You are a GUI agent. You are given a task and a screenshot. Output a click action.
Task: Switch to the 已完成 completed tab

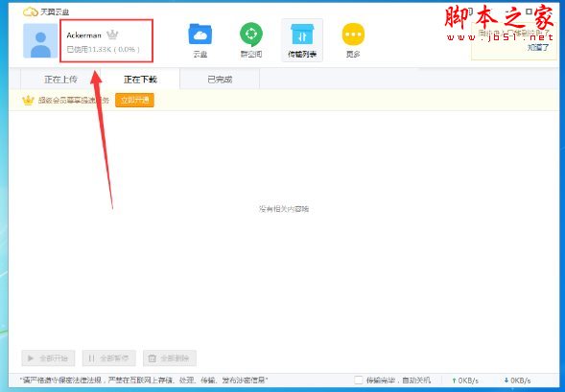pyautogui.click(x=220, y=80)
